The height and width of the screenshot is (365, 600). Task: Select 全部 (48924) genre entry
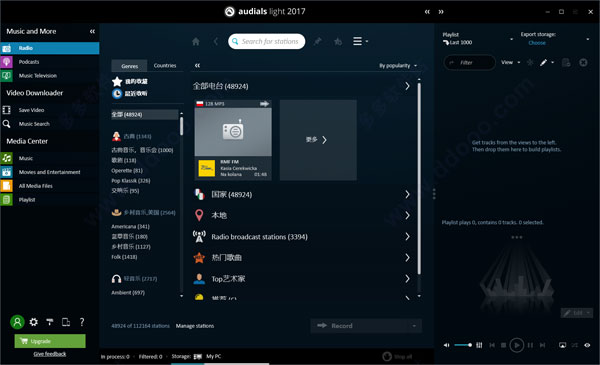145,114
